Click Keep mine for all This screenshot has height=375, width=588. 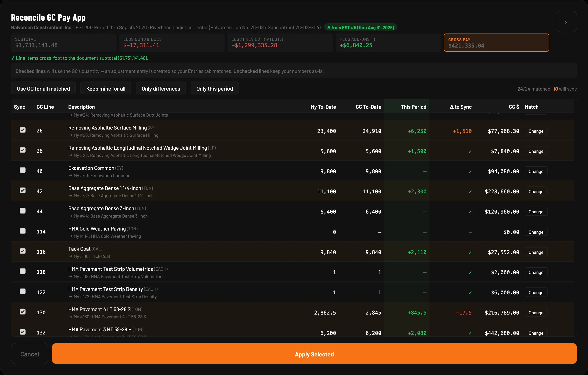106,89
